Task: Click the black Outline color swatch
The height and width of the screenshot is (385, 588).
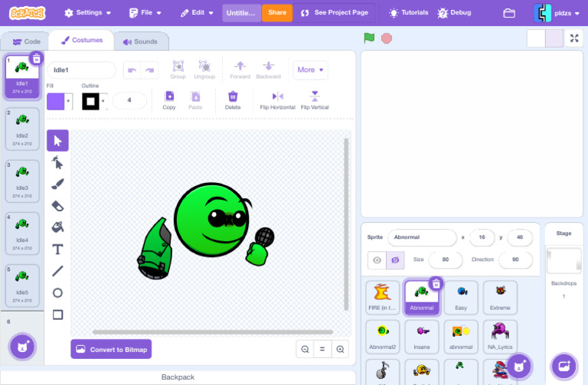Action: [x=91, y=101]
